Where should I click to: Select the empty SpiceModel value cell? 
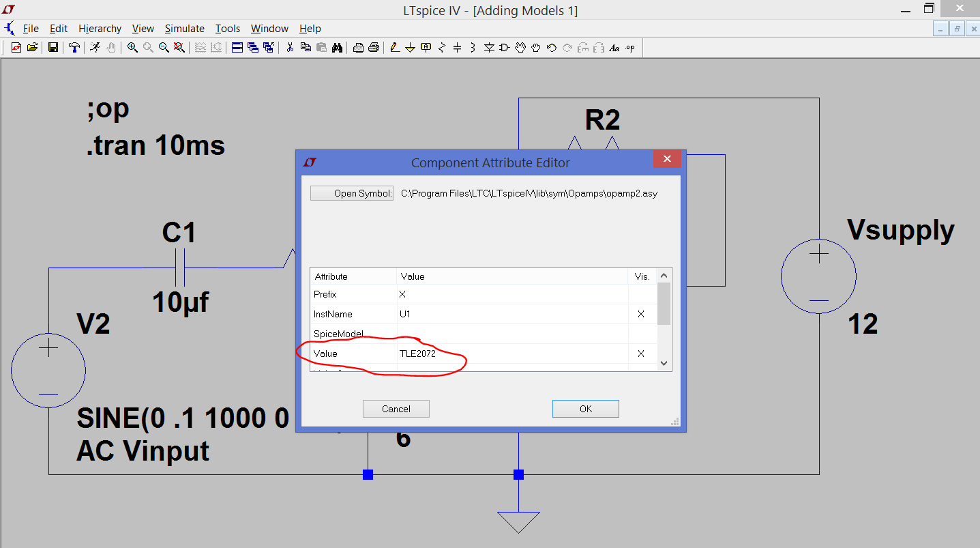512,334
